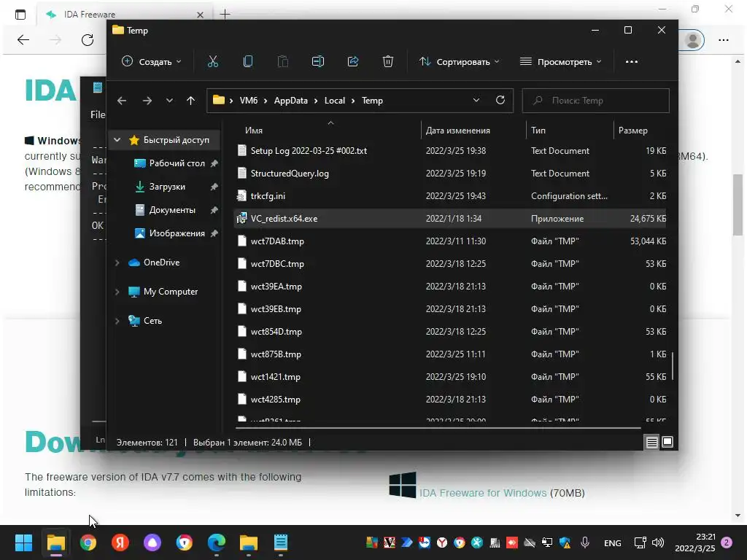The image size is (747, 560).
Task: Open Загрузки in quick access
Action: click(167, 186)
